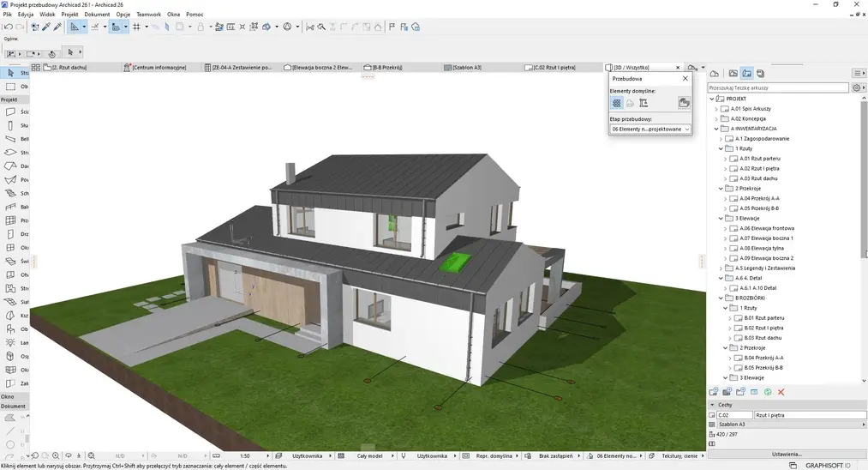Viewport: 868px width, 470px height.
Task: Click the layout name field Rzut I piętra
Action: coord(810,415)
